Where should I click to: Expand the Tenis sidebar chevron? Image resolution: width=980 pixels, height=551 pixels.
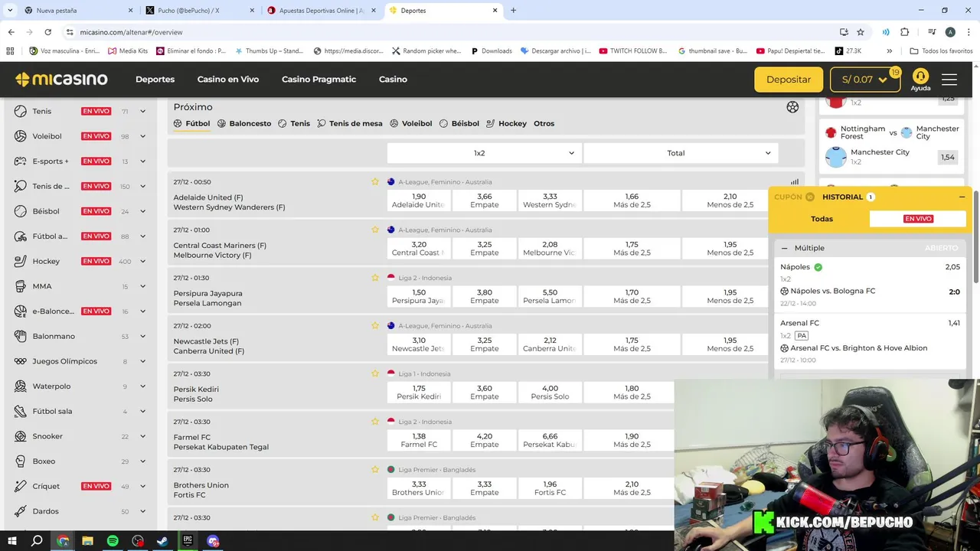point(142,111)
